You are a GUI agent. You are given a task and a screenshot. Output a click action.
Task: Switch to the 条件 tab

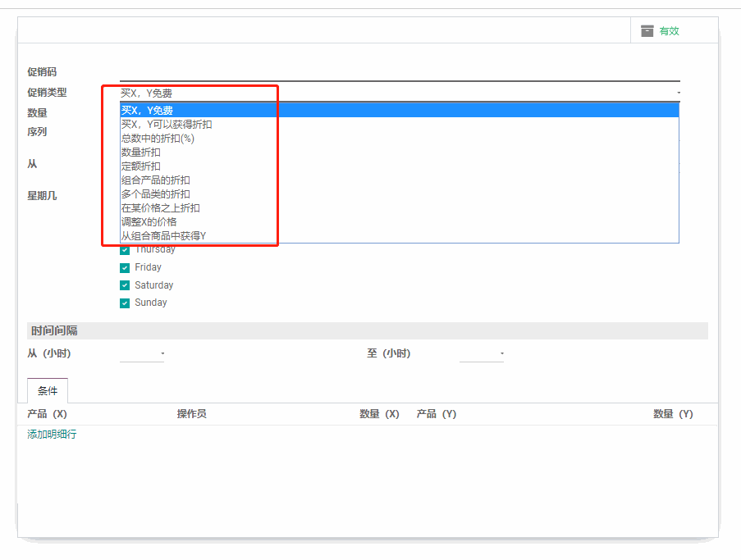click(x=48, y=391)
